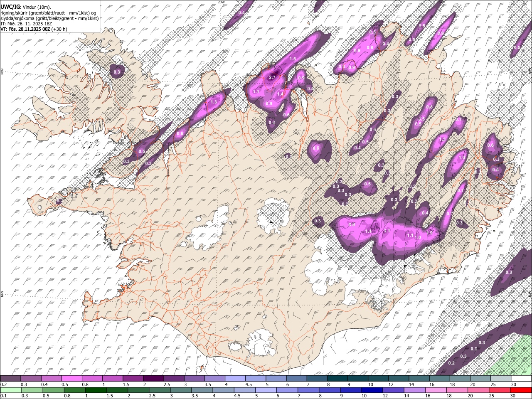
Task: Pick the darkest green swatch labeled 1 in bottom legend
Action: [96, 390]
